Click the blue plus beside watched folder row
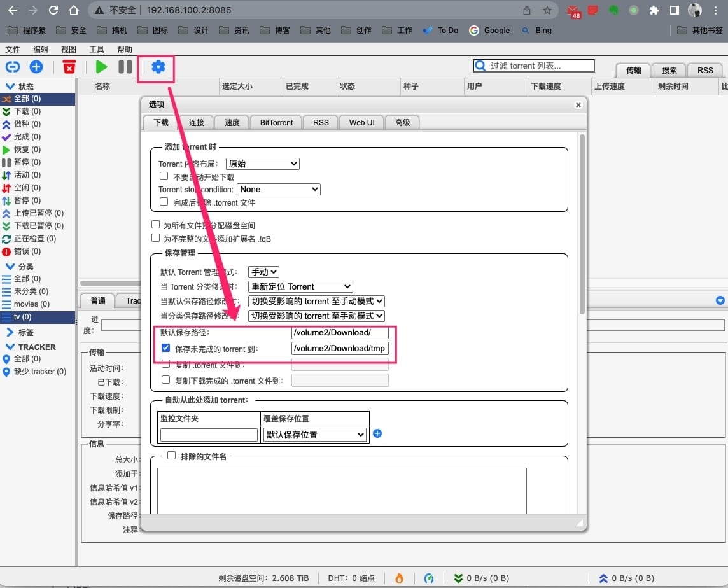The height and width of the screenshot is (588, 728). click(377, 433)
